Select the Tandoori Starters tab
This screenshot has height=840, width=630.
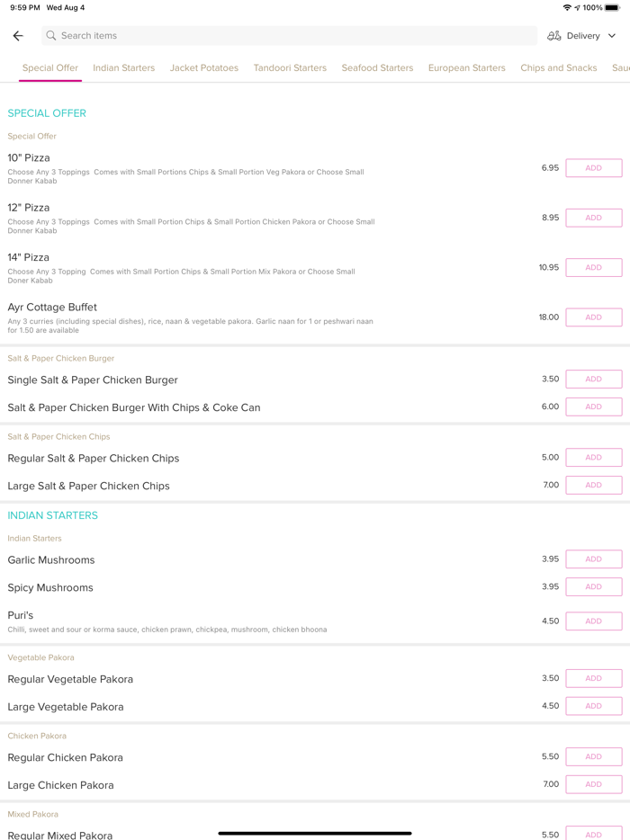click(x=290, y=68)
